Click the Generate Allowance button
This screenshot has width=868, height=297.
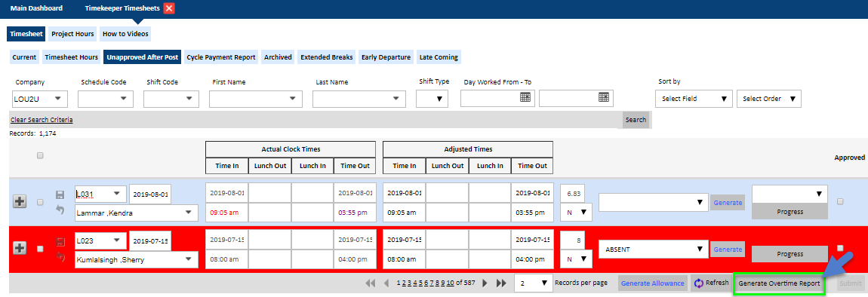pyautogui.click(x=653, y=283)
